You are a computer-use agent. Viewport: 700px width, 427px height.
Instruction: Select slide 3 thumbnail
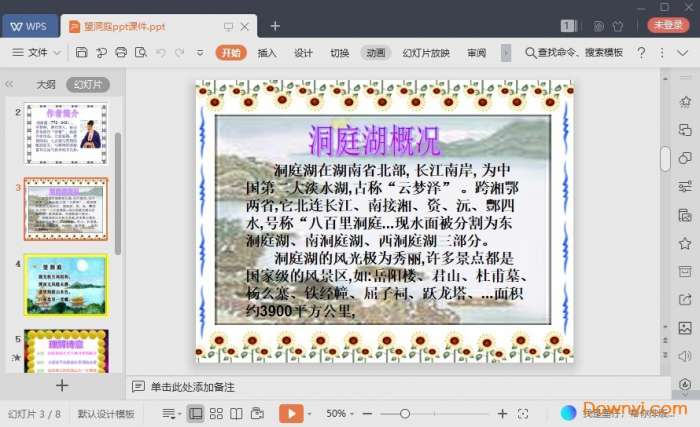(66, 209)
